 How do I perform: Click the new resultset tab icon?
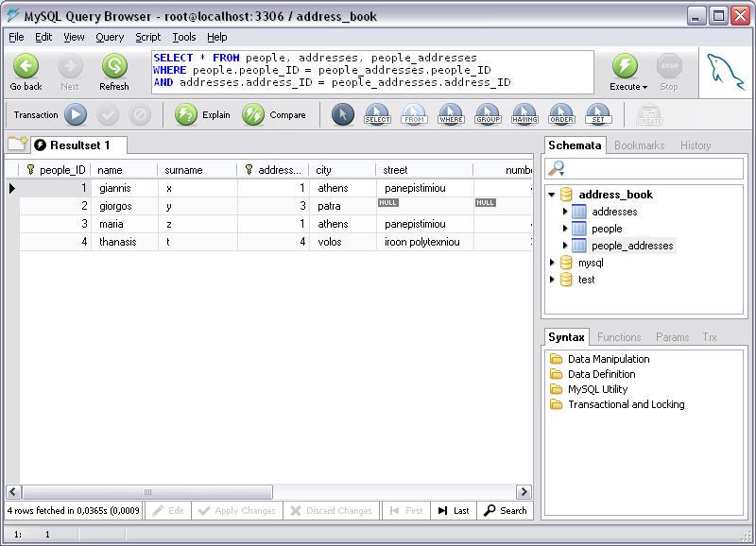coord(17,144)
